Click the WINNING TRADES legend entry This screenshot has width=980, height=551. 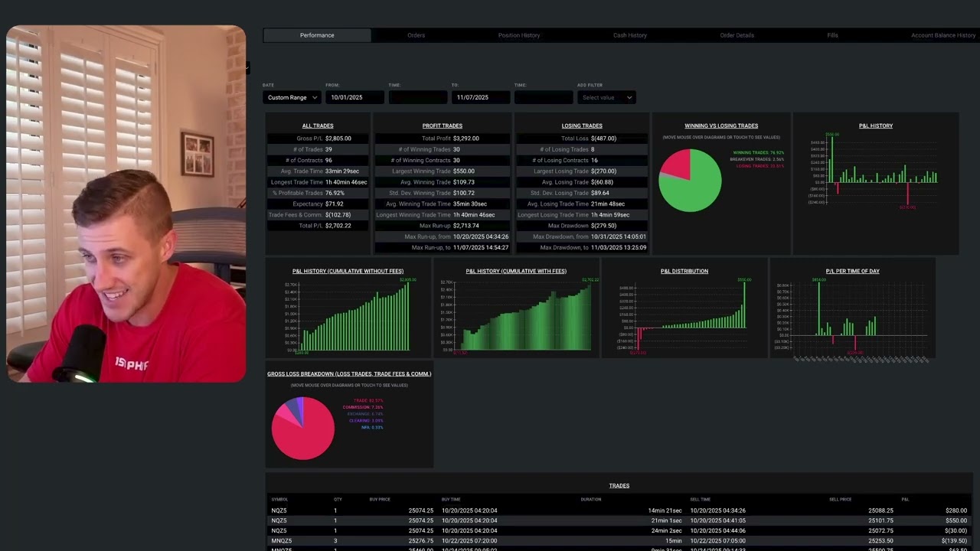pos(758,152)
